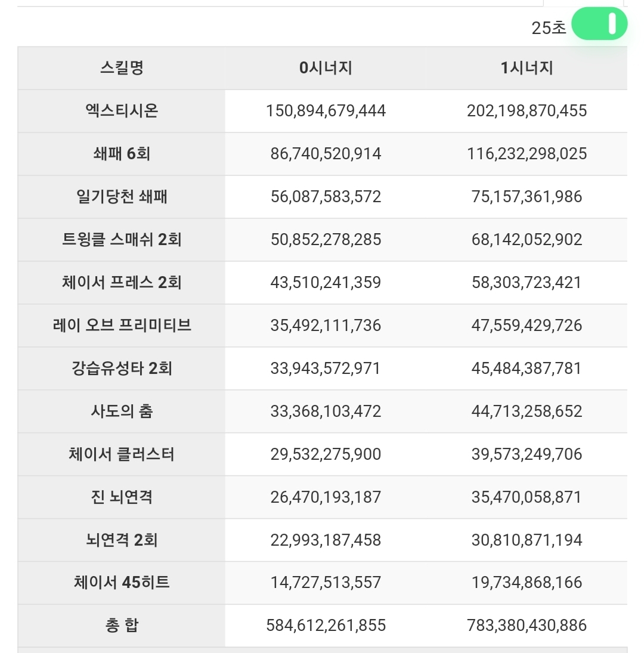644x653 pixels.
Task: Click the 스킬명 column header
Action: 122,68
